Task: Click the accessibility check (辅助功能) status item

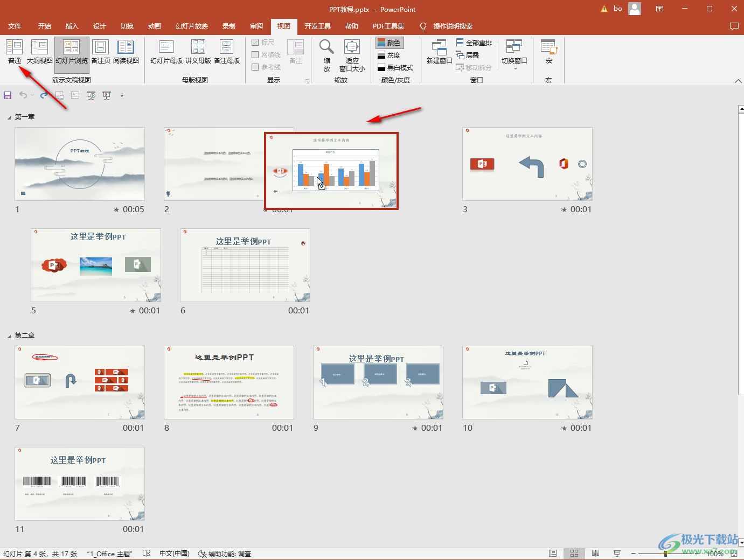Action: pos(225,554)
